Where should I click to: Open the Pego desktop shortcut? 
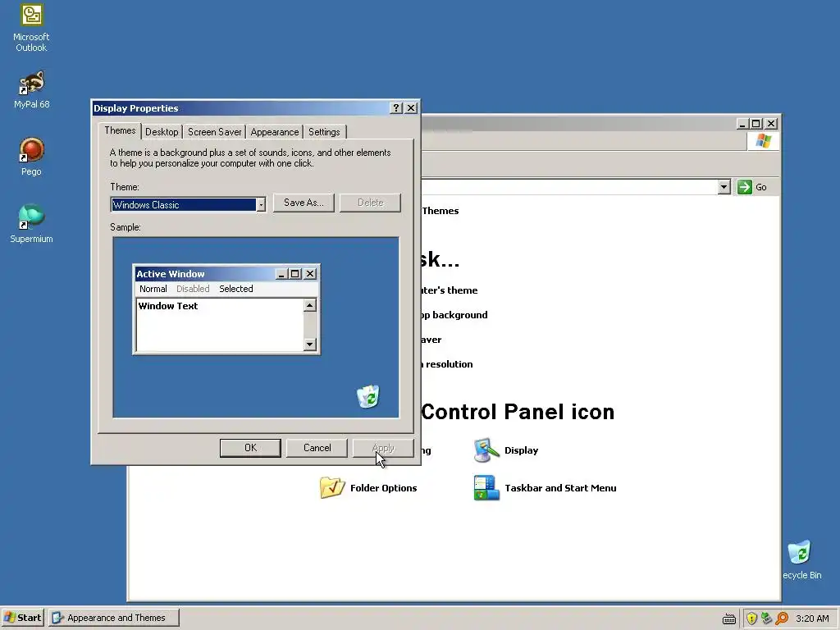[31, 157]
